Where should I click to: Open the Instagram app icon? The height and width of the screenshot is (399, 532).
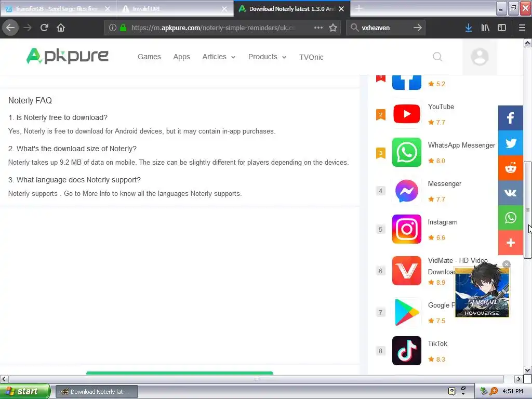coord(406,229)
